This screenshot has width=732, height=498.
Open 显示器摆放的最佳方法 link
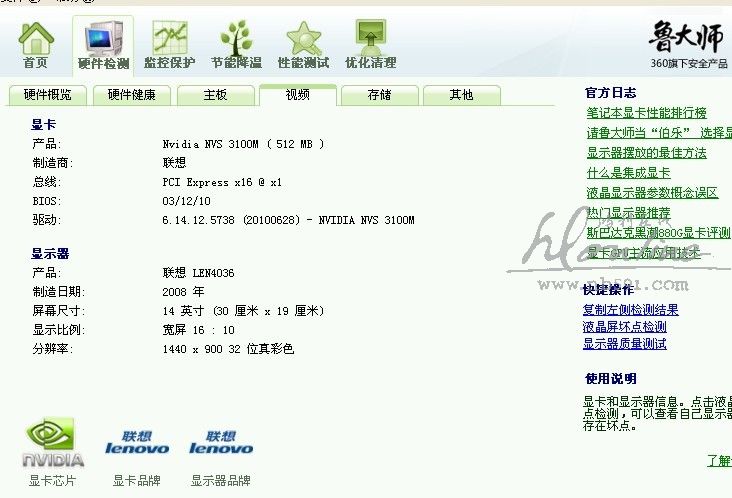(647, 153)
